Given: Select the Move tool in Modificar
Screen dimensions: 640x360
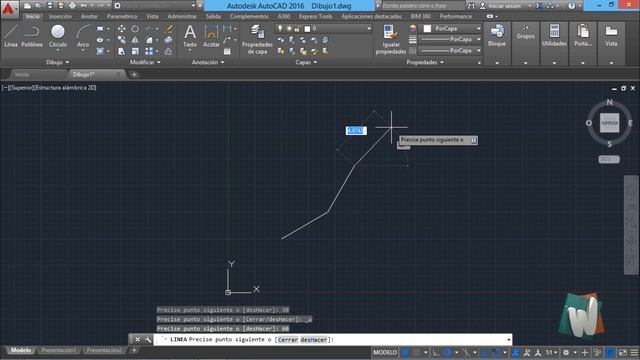Looking at the screenshot, I should click(122, 29).
